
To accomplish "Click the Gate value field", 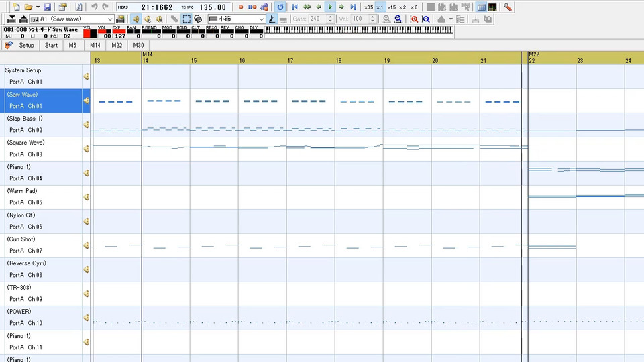I will click(318, 19).
